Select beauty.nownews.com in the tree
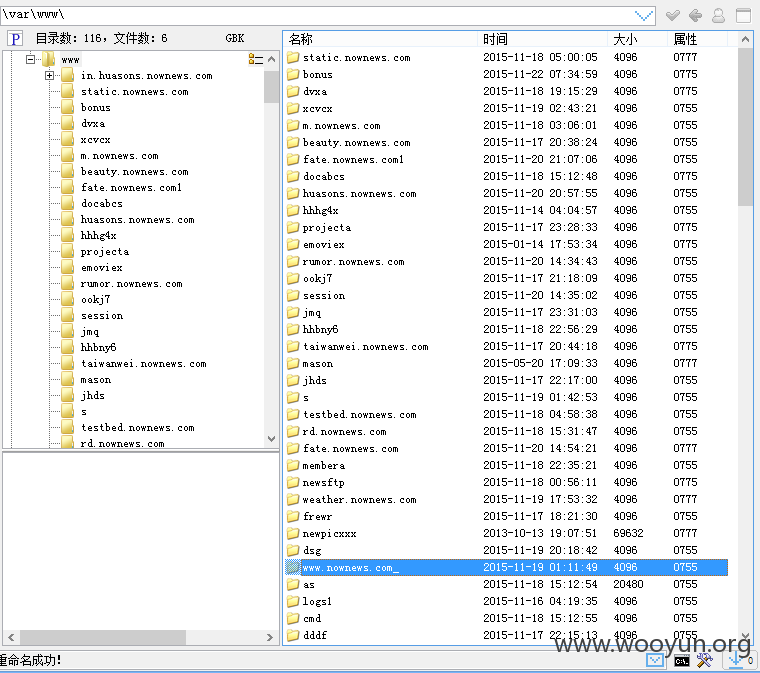The height and width of the screenshot is (673, 760). pyautogui.click(x=135, y=172)
